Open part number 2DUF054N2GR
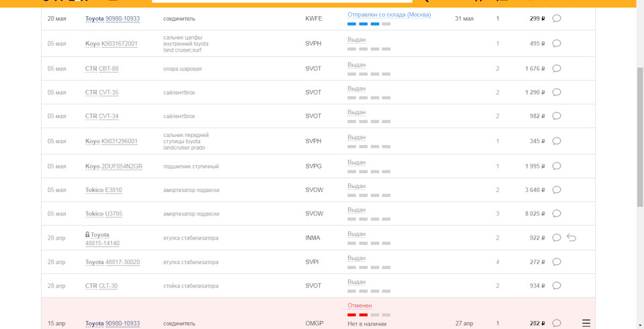This screenshot has width=644, height=329. coord(122,167)
